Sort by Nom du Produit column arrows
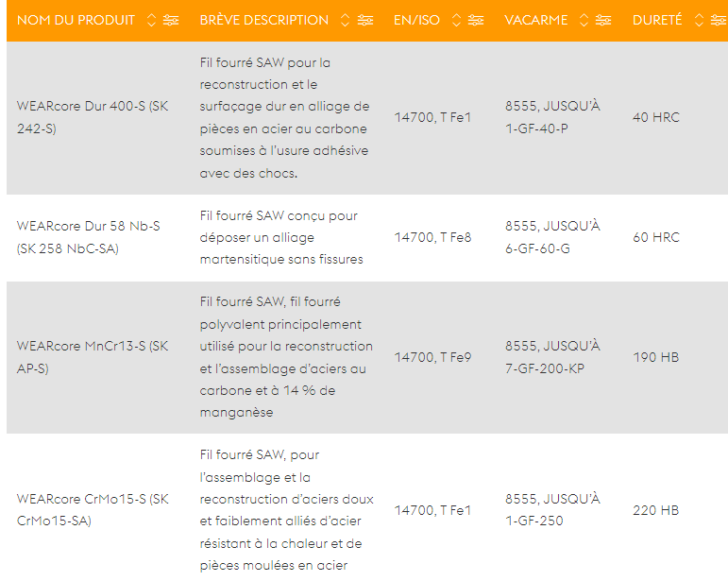 152,20
